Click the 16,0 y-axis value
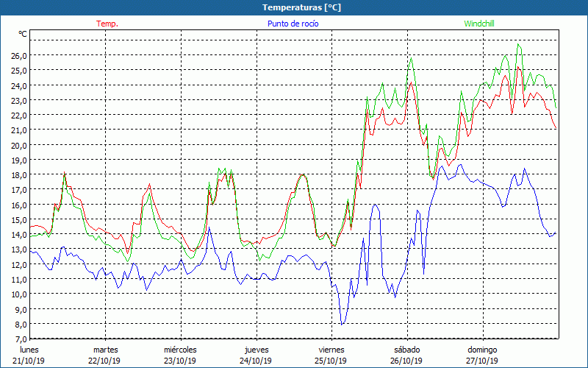The width and height of the screenshot is (588, 368). pyautogui.click(x=19, y=205)
